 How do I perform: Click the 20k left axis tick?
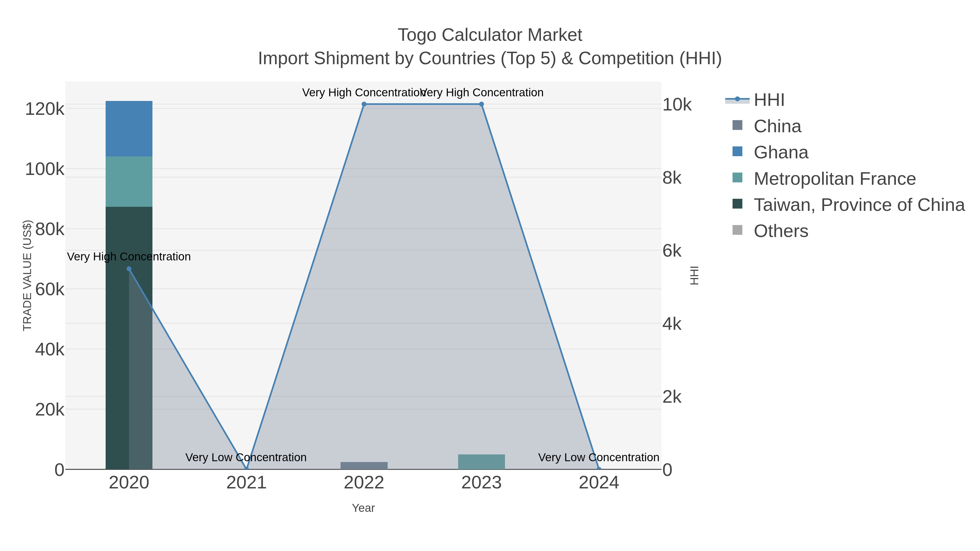click(50, 410)
